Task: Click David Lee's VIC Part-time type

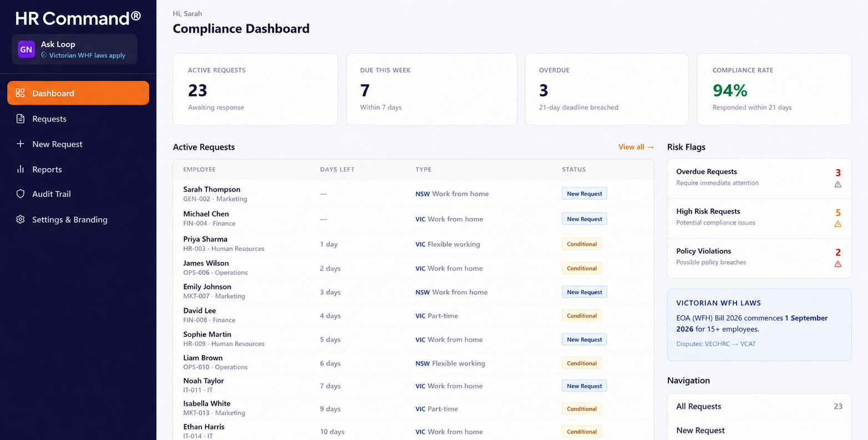Action: pos(436,316)
